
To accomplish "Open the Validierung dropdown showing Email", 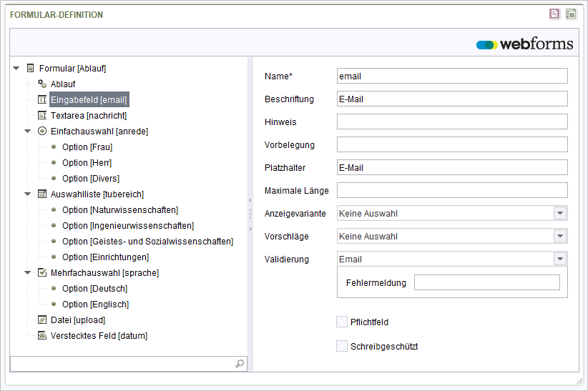I will [x=560, y=259].
